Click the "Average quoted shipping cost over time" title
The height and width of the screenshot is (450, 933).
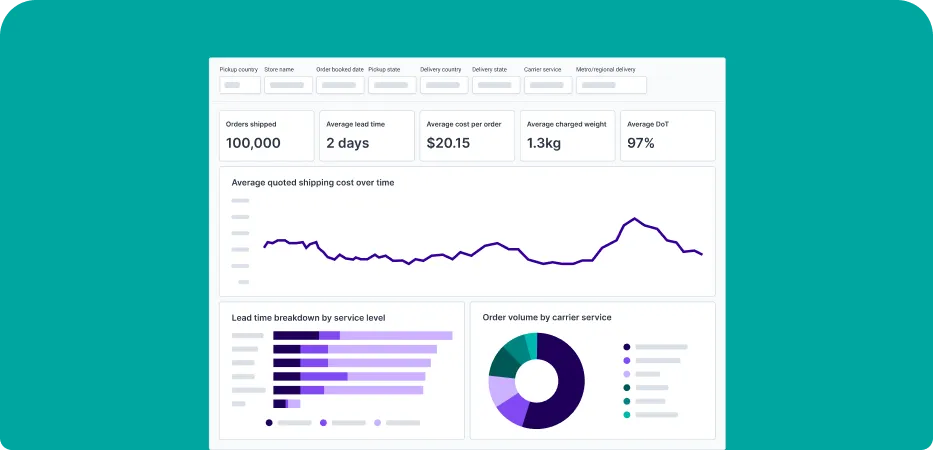tap(313, 183)
